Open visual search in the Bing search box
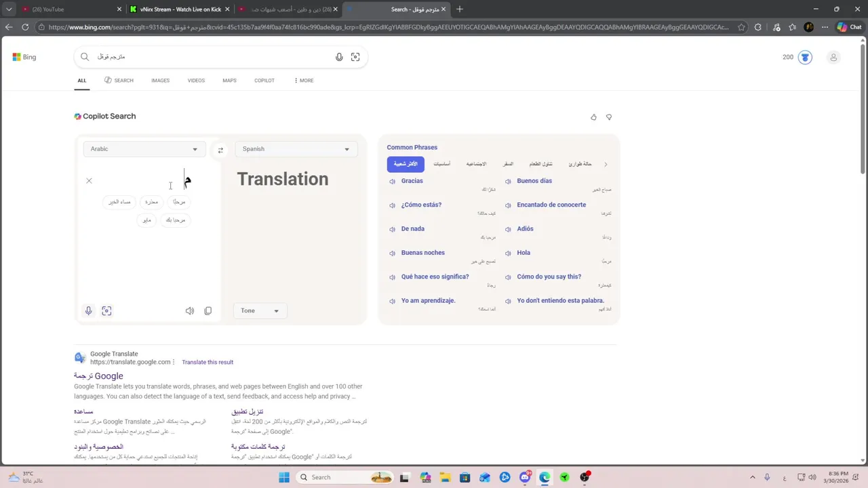This screenshot has width=868, height=488. tap(355, 57)
